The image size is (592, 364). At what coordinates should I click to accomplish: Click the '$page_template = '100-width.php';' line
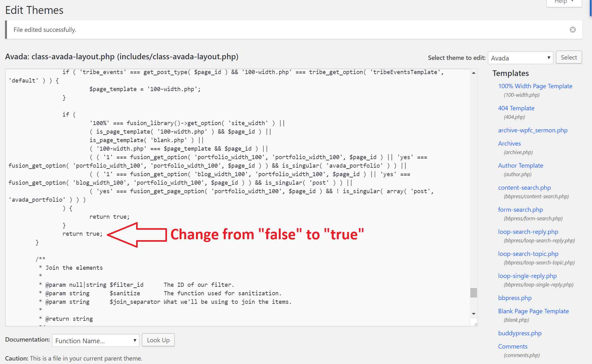point(145,89)
